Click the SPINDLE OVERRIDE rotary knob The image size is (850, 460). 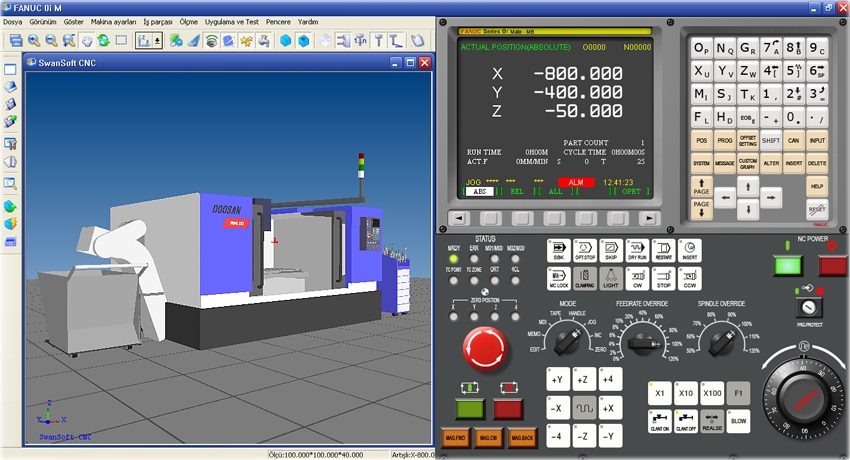[x=722, y=341]
